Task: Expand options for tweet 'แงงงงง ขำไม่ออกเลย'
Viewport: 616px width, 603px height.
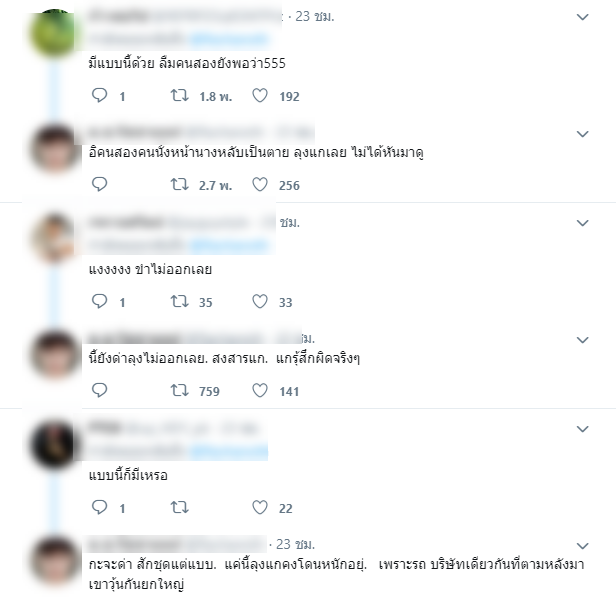Action: tap(582, 223)
